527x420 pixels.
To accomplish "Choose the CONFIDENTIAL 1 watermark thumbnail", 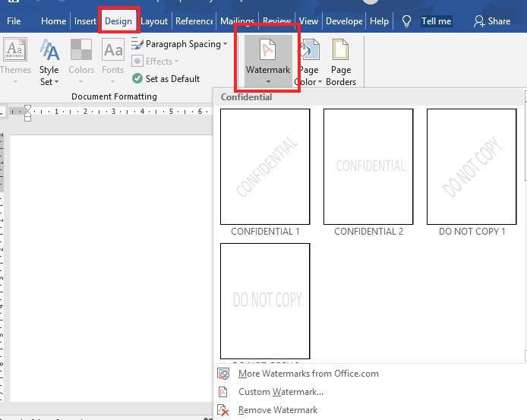I will 265,166.
